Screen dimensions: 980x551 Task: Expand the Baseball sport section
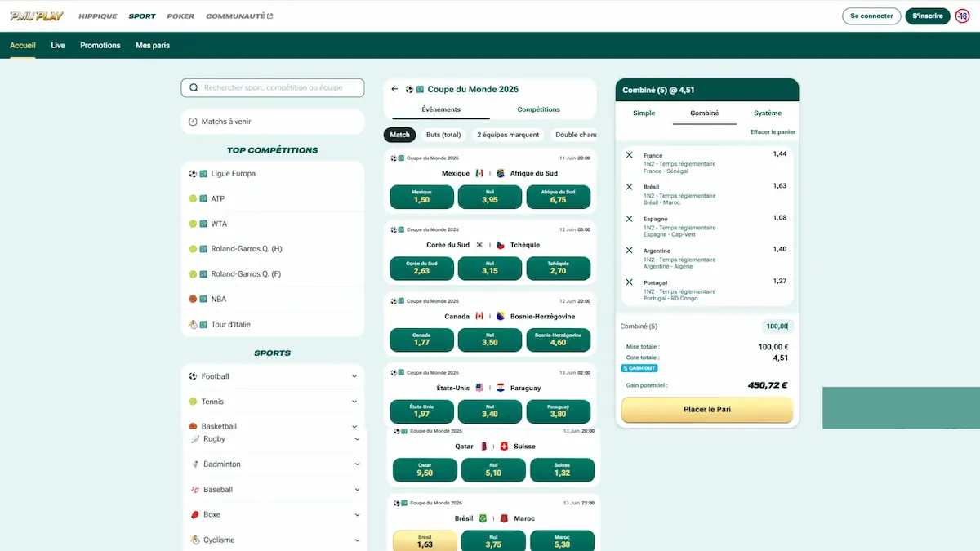358,490
